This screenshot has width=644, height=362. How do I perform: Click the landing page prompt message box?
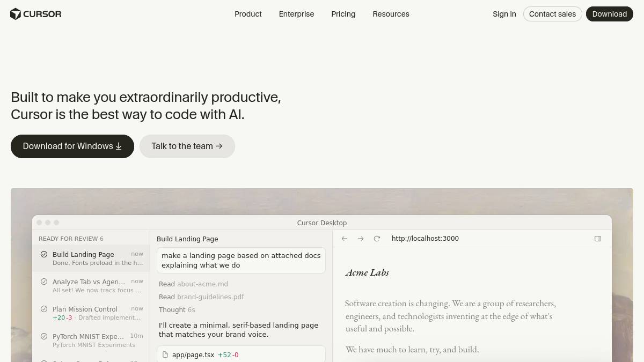[x=241, y=261]
